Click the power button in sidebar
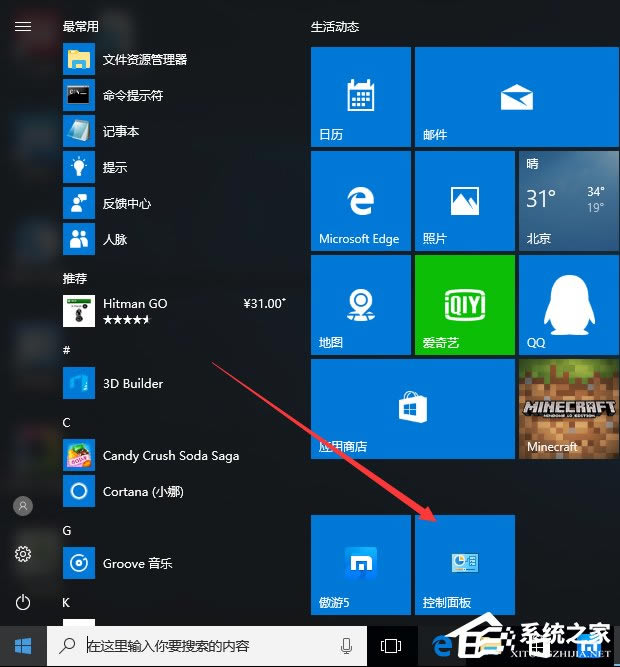This screenshot has width=620, height=667. (x=23, y=601)
